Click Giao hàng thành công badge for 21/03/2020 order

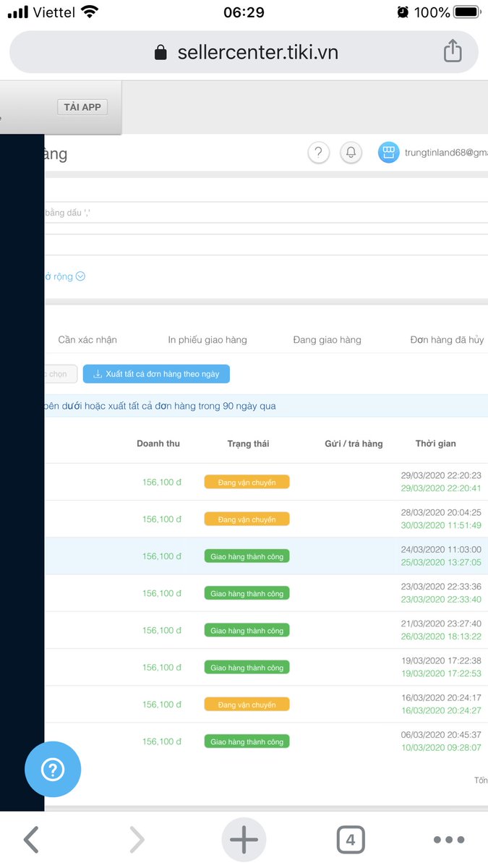247,630
